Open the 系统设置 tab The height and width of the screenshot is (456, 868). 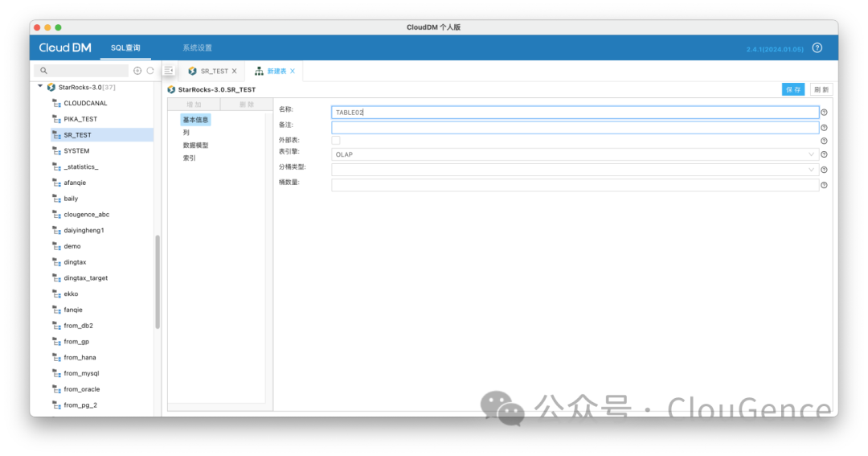[197, 47]
